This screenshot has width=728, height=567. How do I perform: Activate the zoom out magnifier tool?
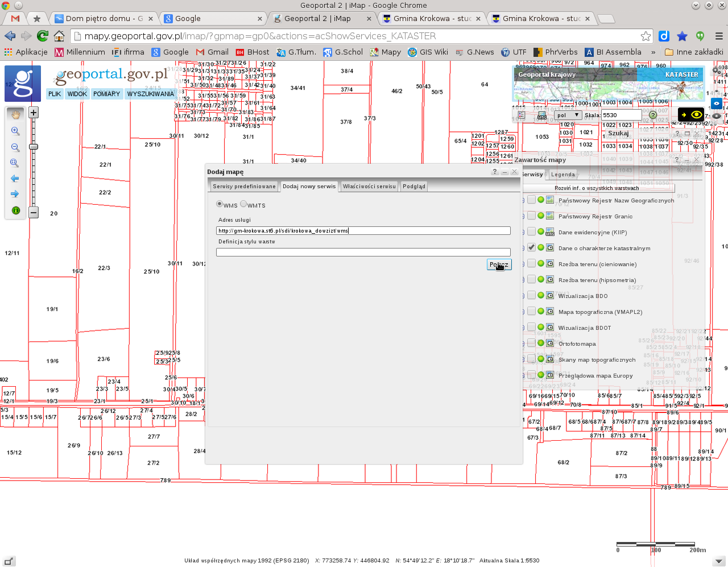click(15, 147)
